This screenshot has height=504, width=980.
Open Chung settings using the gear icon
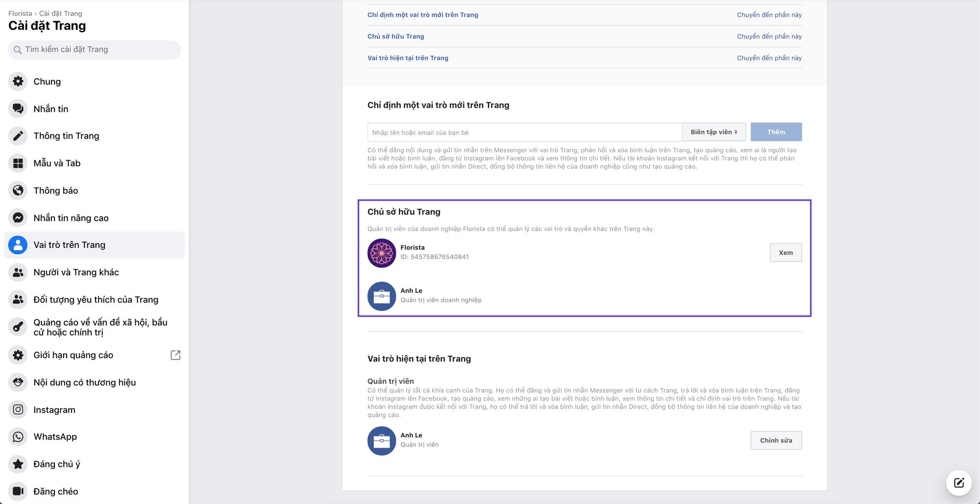(x=18, y=81)
